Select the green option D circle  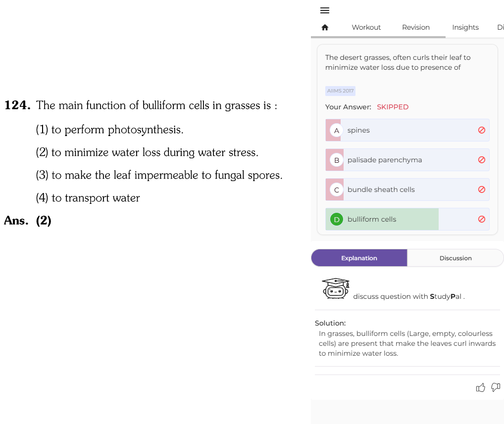click(337, 219)
